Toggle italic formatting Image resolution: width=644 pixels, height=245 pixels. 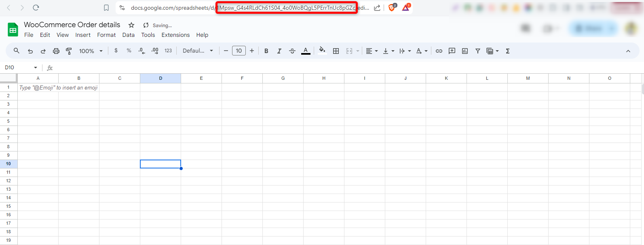[x=279, y=51]
